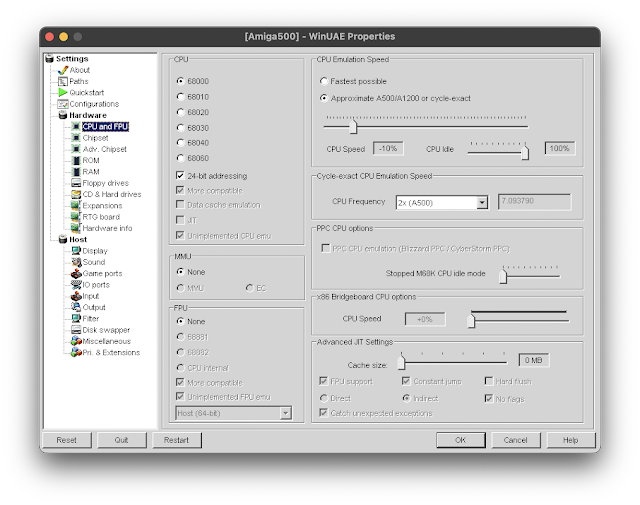Click the Hardware info icon
This screenshot has height=505, width=640.
click(x=76, y=228)
